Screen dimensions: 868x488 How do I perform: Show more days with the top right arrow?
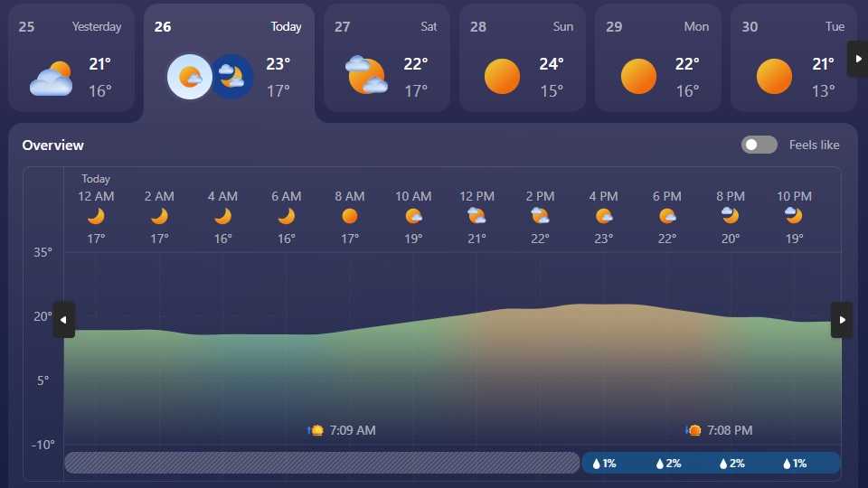(858, 59)
